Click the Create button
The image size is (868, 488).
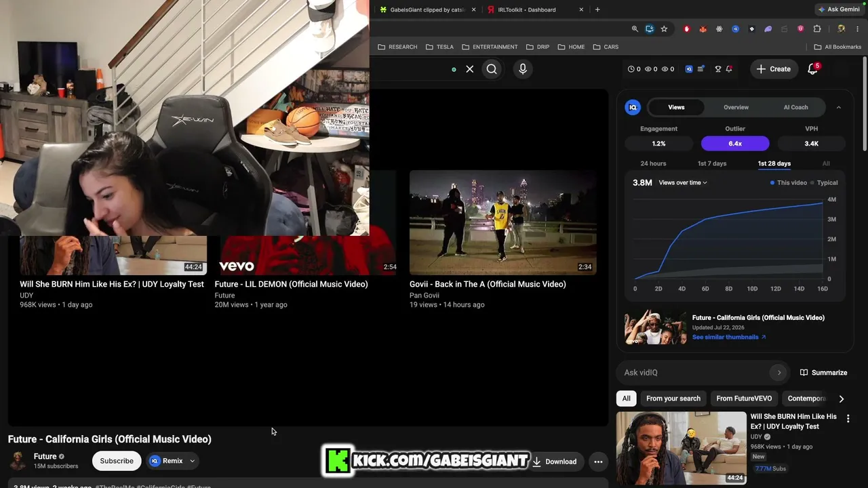point(774,68)
